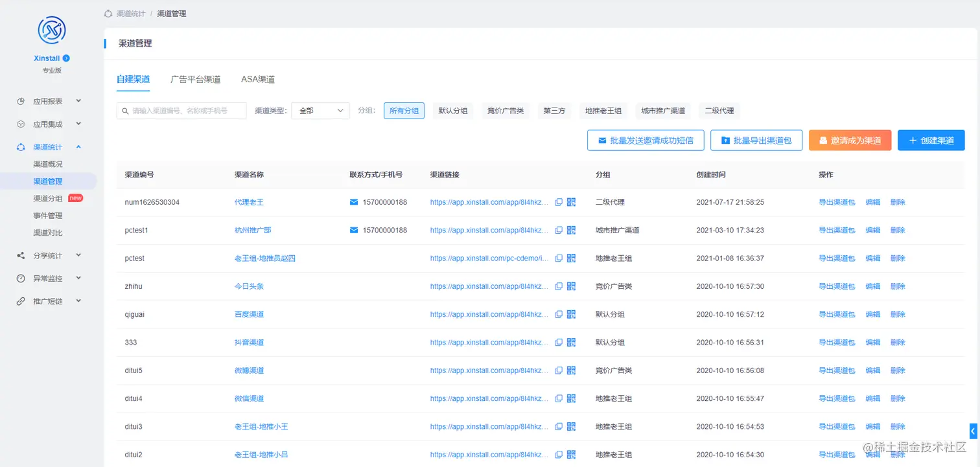Copy link icon for 代理老王 row
The height and width of the screenshot is (467, 980).
click(x=559, y=202)
